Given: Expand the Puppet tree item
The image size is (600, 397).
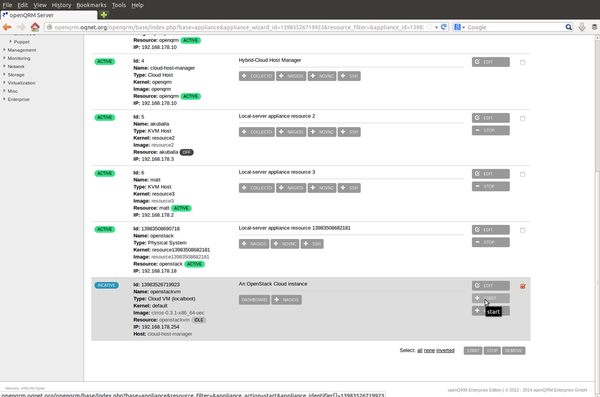Looking at the screenshot, I should coord(11,42).
